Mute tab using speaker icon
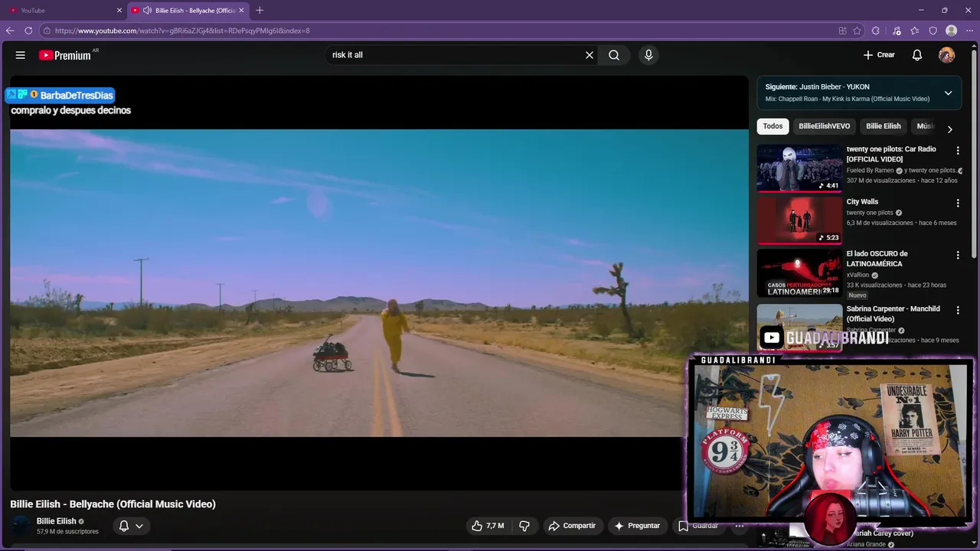 (147, 10)
